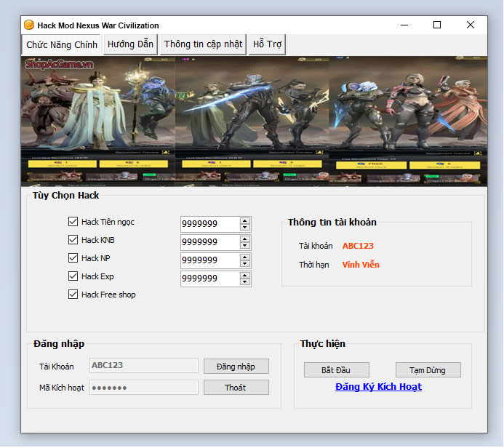Minimize the Hack Mod Nexus War window
Screen dimensions: 504x448
point(404,25)
